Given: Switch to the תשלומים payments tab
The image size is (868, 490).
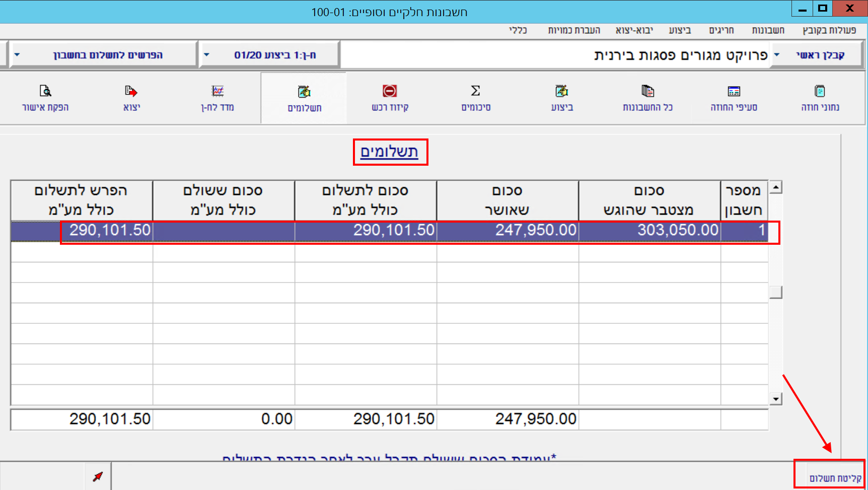Looking at the screenshot, I should (x=304, y=98).
